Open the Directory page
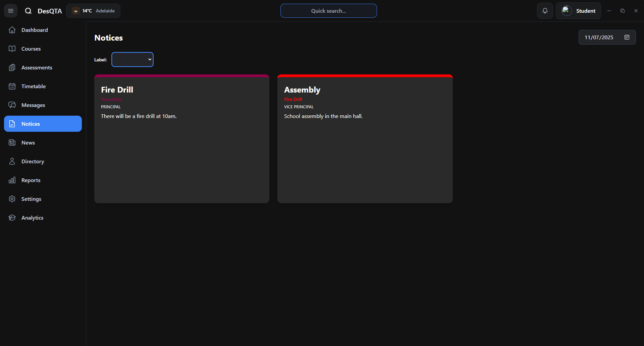 point(33,161)
